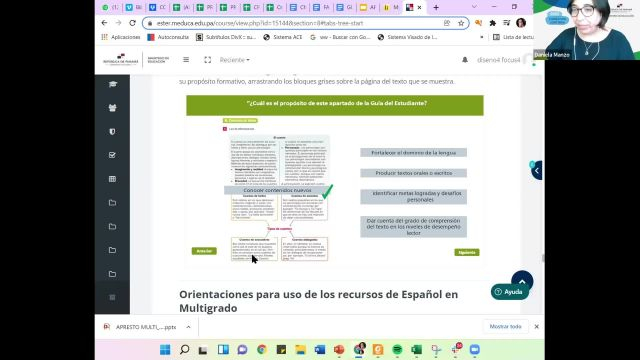Screen dimensions: 640x360
Task: Open Word from the taskbar
Action: (x=320, y=350)
